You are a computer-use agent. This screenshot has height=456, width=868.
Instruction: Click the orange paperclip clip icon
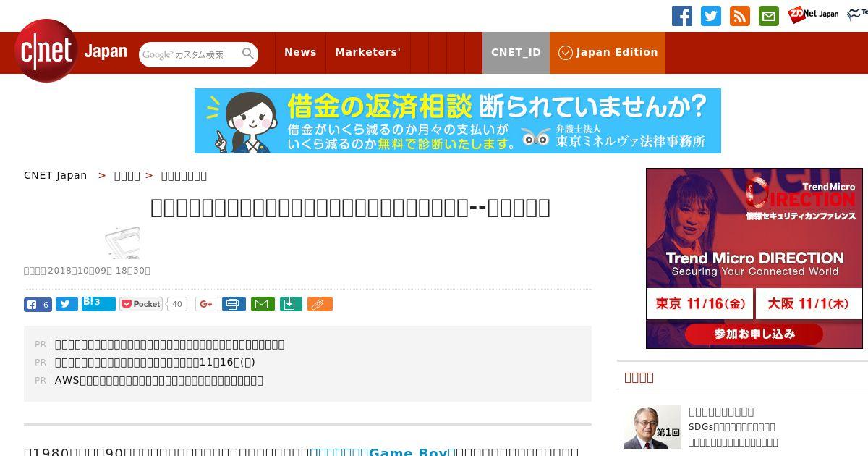click(320, 304)
